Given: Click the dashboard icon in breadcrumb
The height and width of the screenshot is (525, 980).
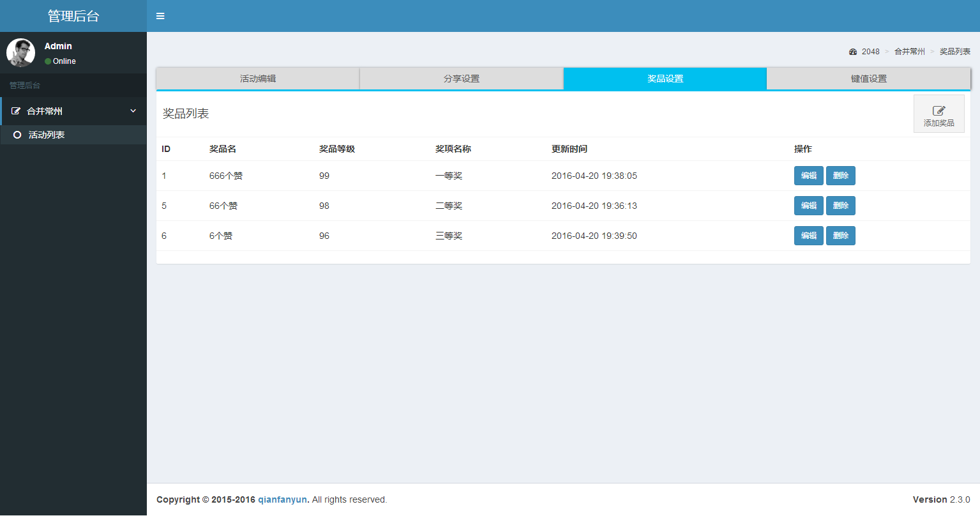Looking at the screenshot, I should click(853, 52).
